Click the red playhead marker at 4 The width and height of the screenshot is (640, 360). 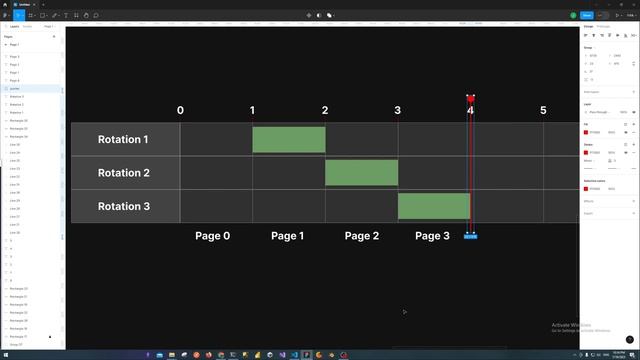(x=471, y=99)
